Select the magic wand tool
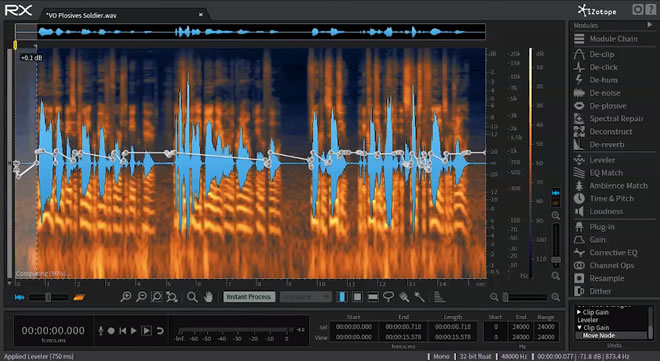 [419, 297]
